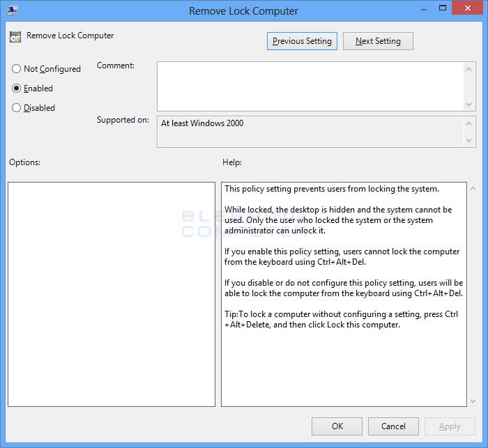Image resolution: width=488 pixels, height=448 pixels.
Task: Click the Help pane scroll up arrow
Action: pyautogui.click(x=473, y=188)
